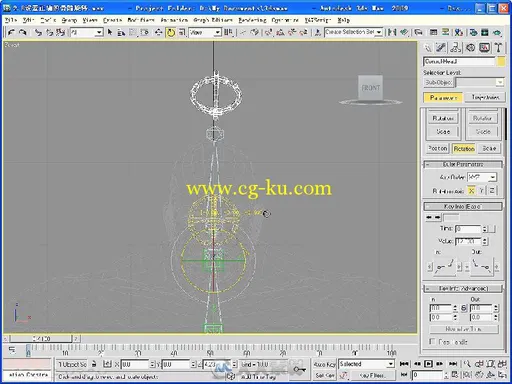The image size is (512, 384).
Task: Select the Scale controller button
Action: click(x=489, y=148)
